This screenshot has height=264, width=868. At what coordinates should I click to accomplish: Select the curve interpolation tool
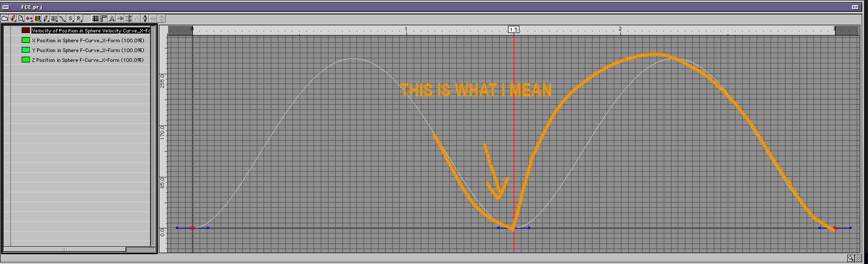pyautogui.click(x=62, y=19)
